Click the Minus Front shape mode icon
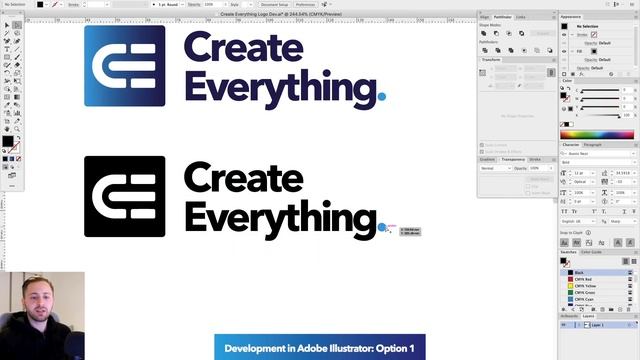Screen dimensions: 640x360 coord(496,33)
